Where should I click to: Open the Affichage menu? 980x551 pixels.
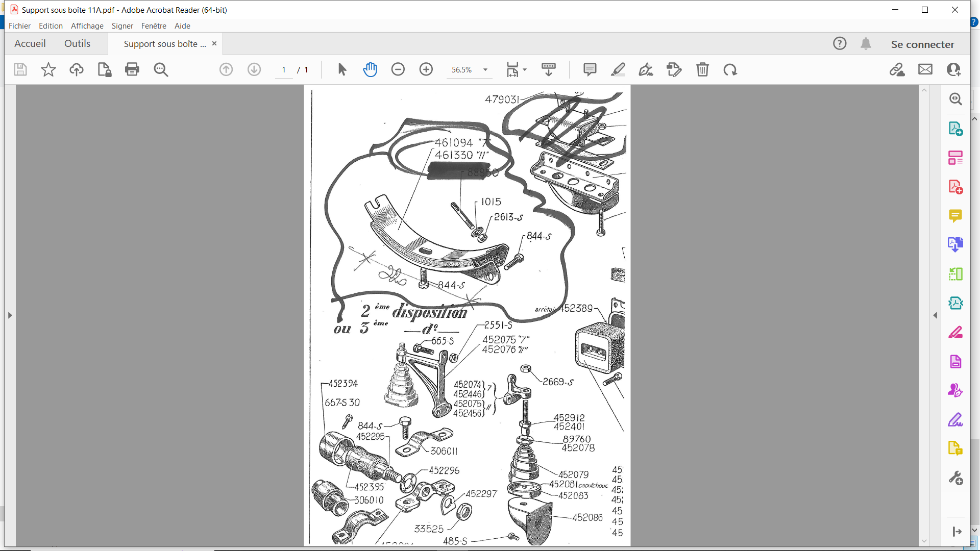click(87, 26)
